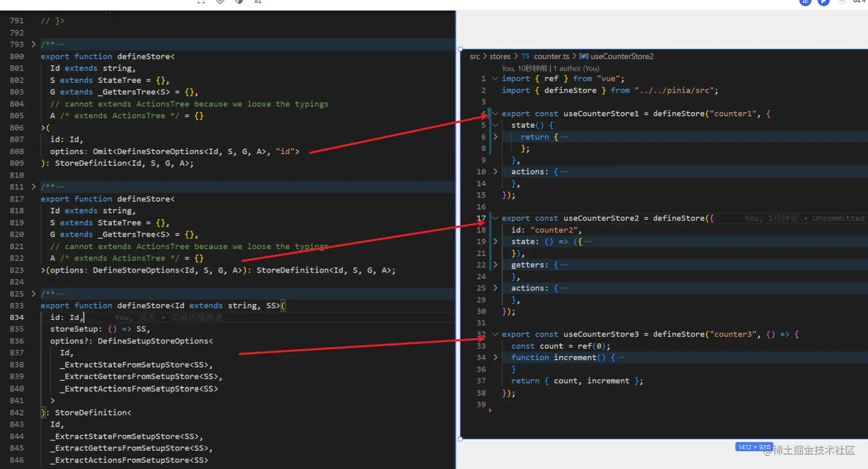Click 'You, 1秒钟前 • Uncommitted' inline blame
Image resolution: width=868 pixels, height=469 pixels.
point(804,218)
